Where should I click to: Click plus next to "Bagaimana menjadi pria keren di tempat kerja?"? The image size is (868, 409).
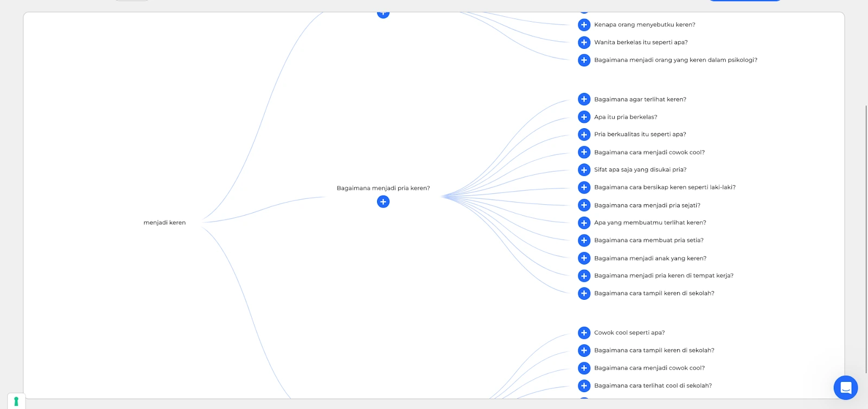(x=584, y=276)
